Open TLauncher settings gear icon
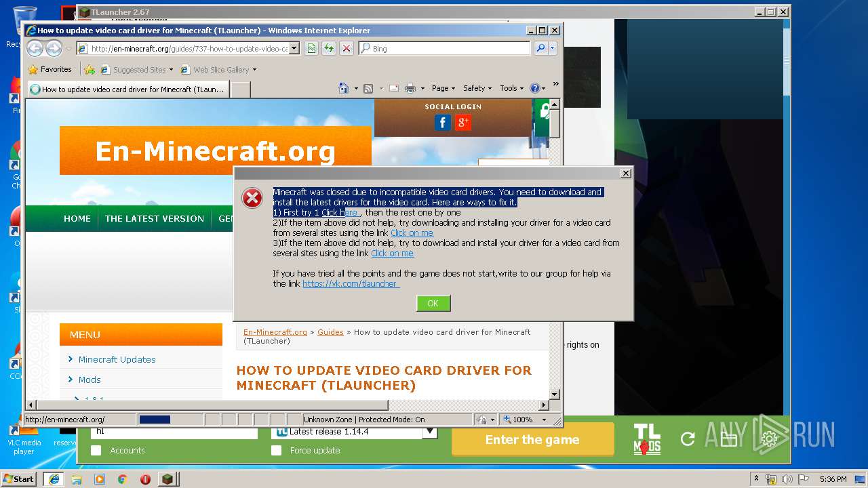The height and width of the screenshot is (488, 868). (x=769, y=439)
